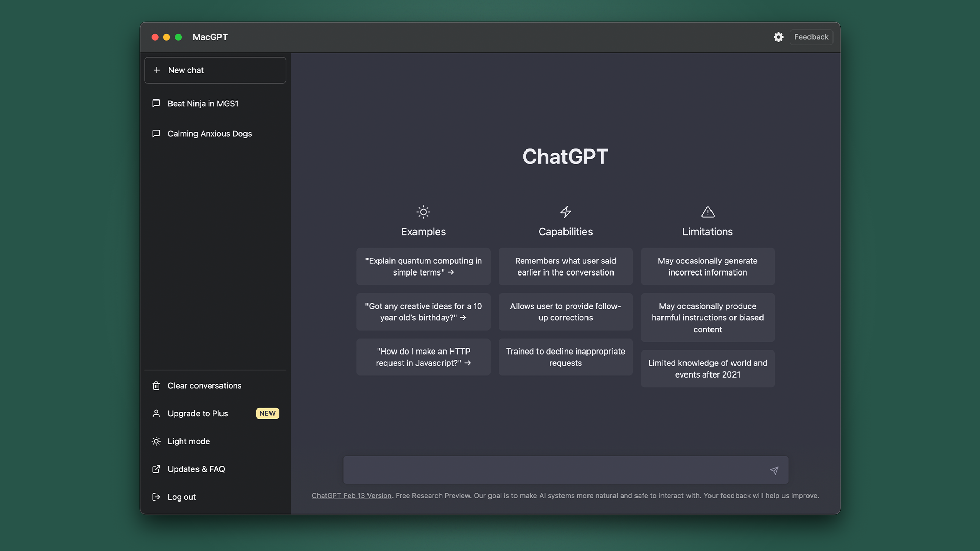The height and width of the screenshot is (551, 980).
Task: Click the plus icon beside New chat
Action: click(x=157, y=70)
